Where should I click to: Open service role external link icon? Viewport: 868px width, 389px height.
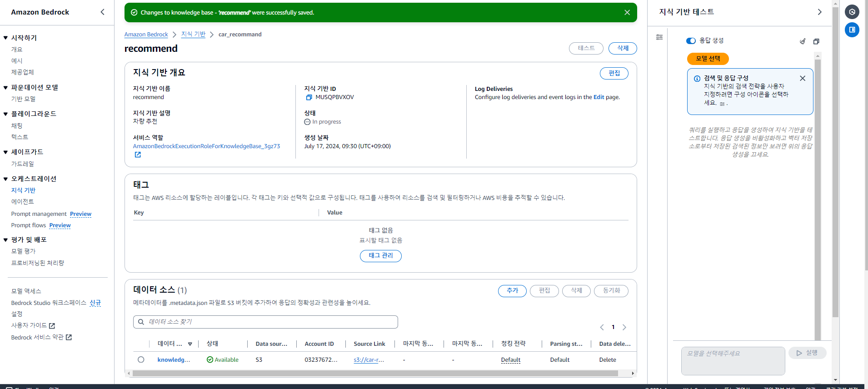138,155
